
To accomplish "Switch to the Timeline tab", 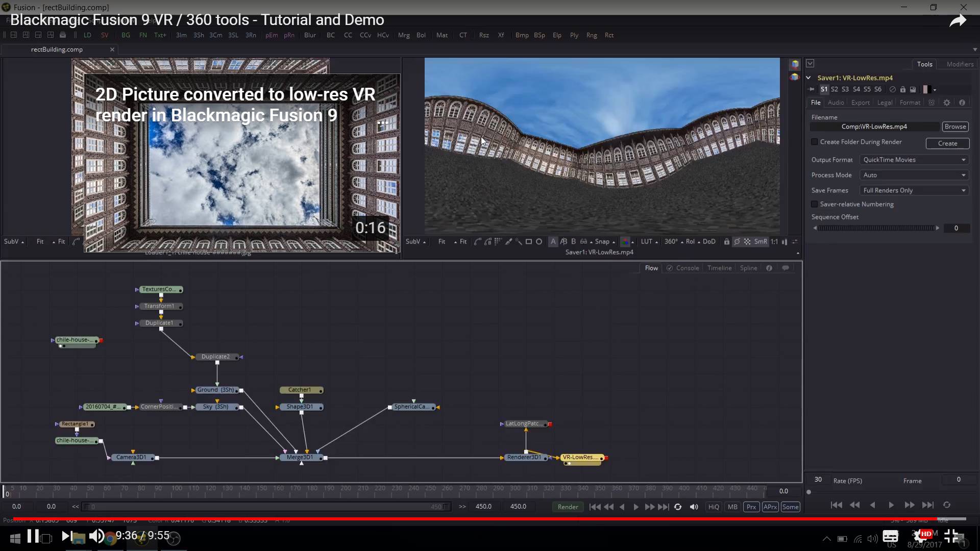I will click(719, 268).
